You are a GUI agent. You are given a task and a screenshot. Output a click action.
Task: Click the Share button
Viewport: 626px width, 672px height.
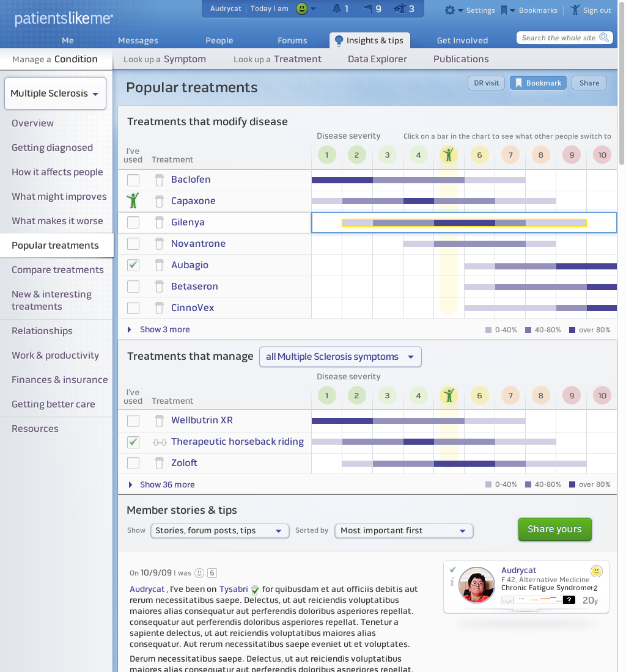589,83
